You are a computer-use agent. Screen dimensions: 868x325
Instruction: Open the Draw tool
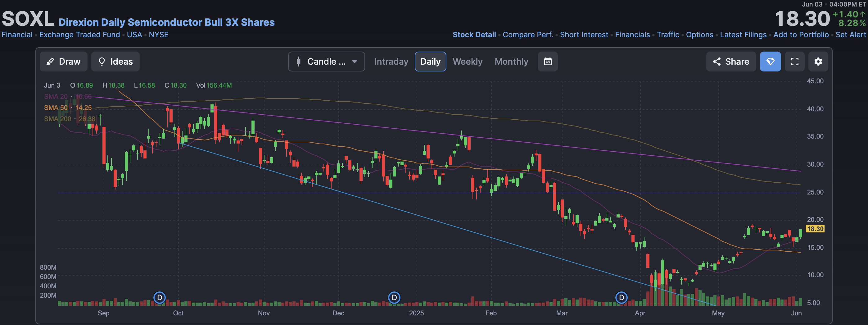point(63,62)
